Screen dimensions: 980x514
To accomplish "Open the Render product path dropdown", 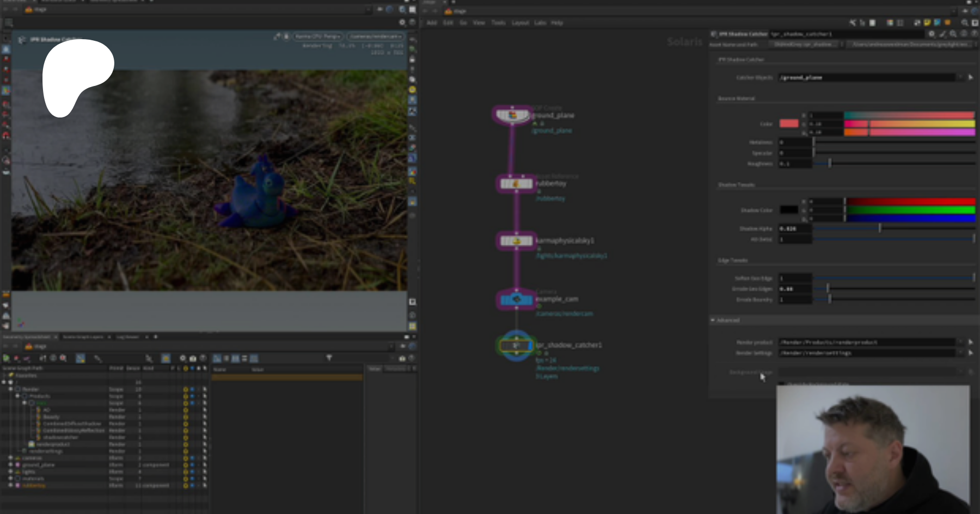I will point(960,342).
